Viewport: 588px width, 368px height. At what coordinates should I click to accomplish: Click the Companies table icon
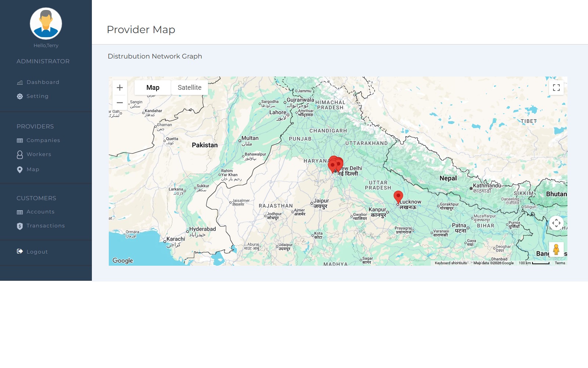click(x=20, y=141)
